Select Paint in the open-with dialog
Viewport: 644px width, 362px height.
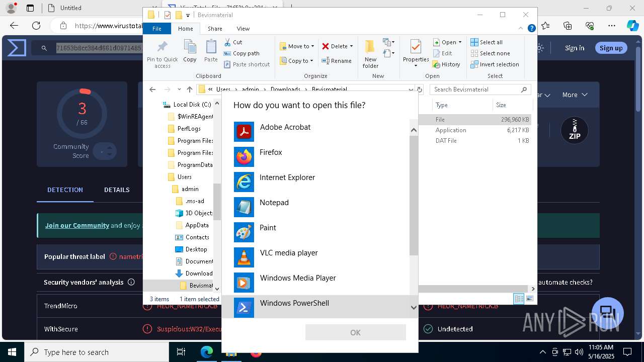(x=315, y=232)
